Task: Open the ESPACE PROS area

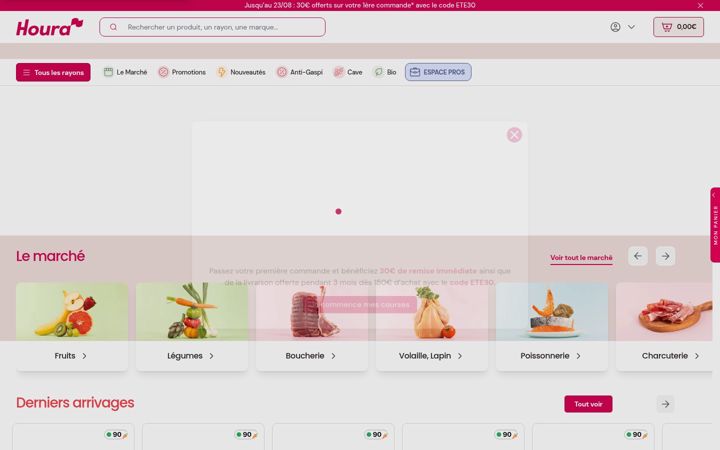Action: click(438, 72)
